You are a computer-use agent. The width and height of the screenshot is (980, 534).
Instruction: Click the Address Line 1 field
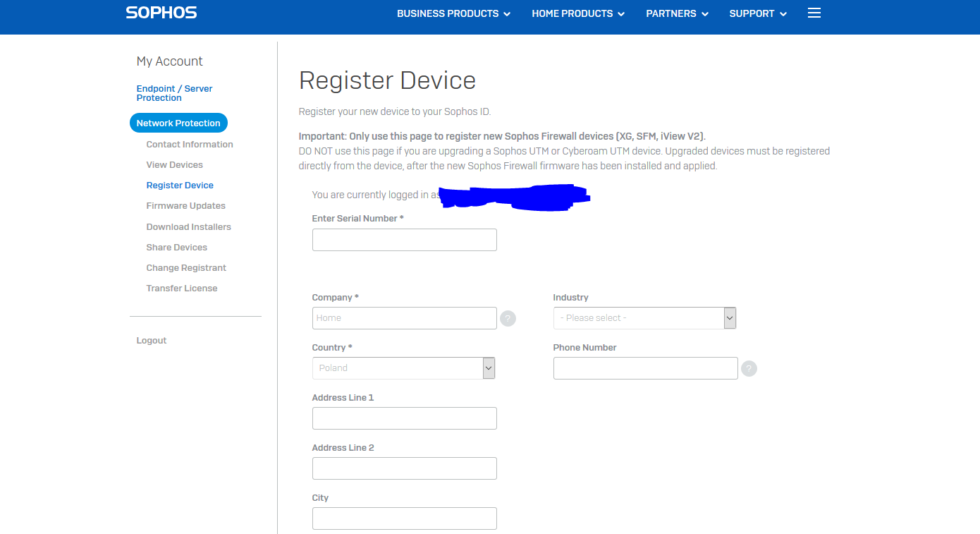pyautogui.click(x=405, y=418)
